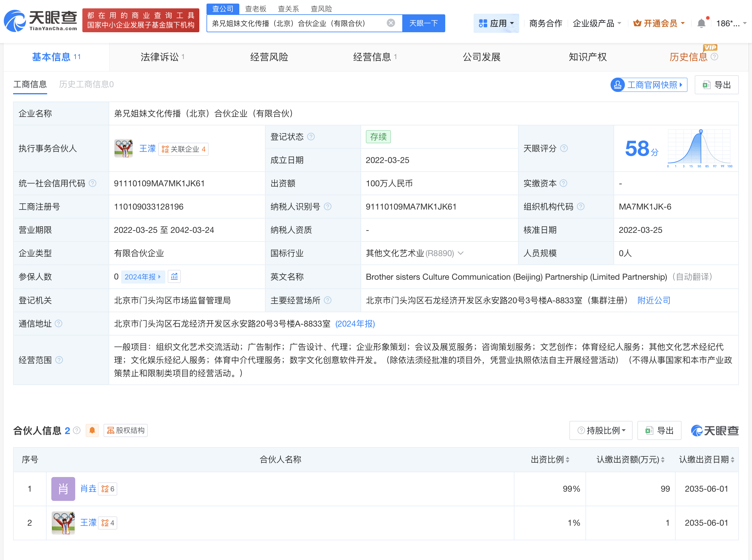This screenshot has width=752, height=560.
Task: Click help icon next to 天眼评分
Action: (564, 148)
